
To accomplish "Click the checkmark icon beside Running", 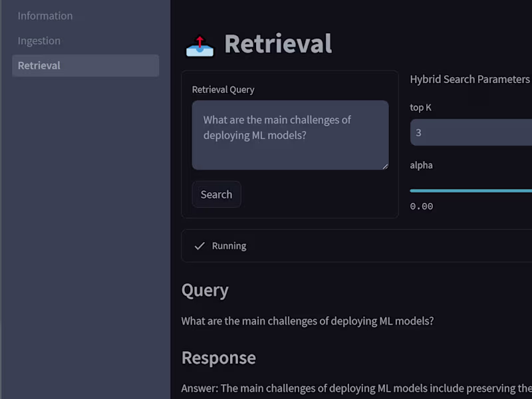I will tap(199, 246).
